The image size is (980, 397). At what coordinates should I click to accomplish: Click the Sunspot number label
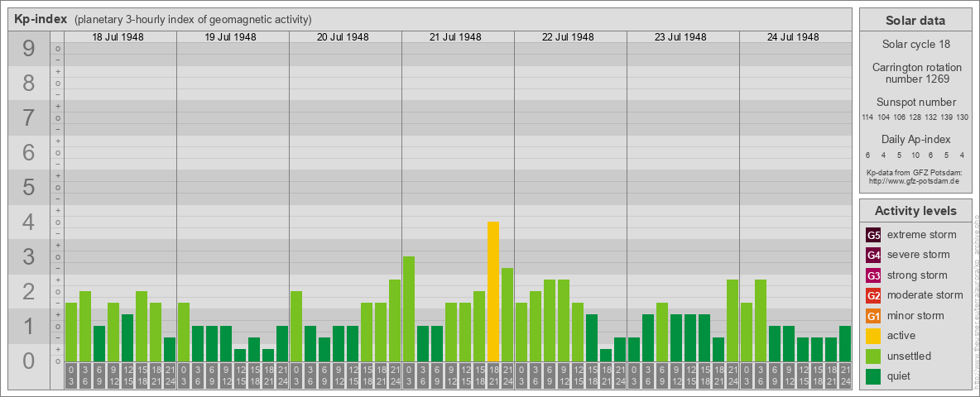[915, 103]
